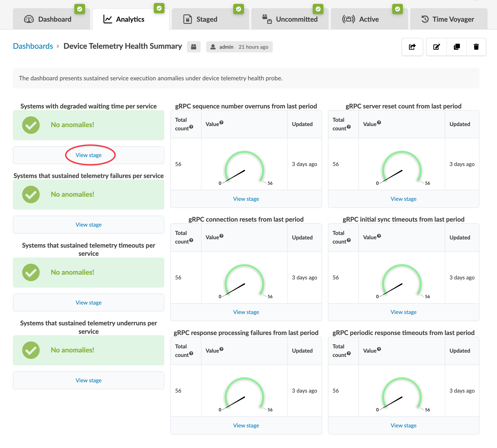This screenshot has height=448, width=497.
Task: Click the predefined dashboard briefcase icon
Action: coord(194,47)
